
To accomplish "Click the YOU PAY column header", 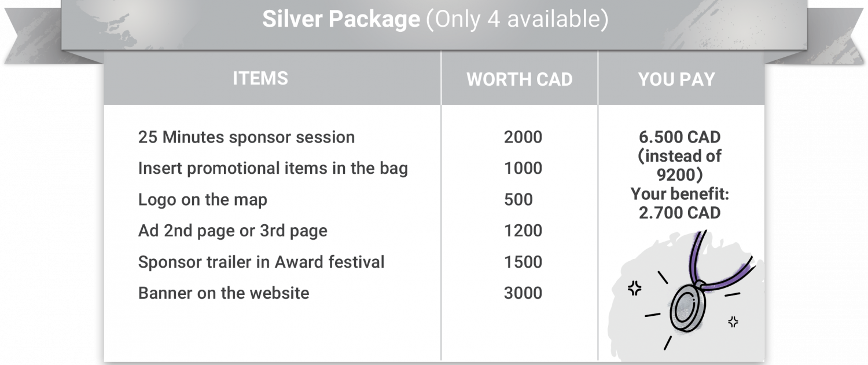I will tap(676, 79).
